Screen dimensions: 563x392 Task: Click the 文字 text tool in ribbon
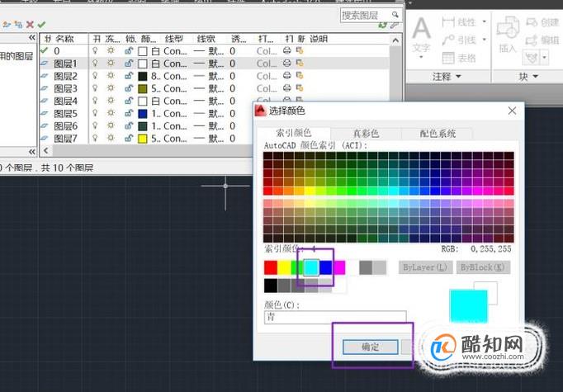point(421,33)
